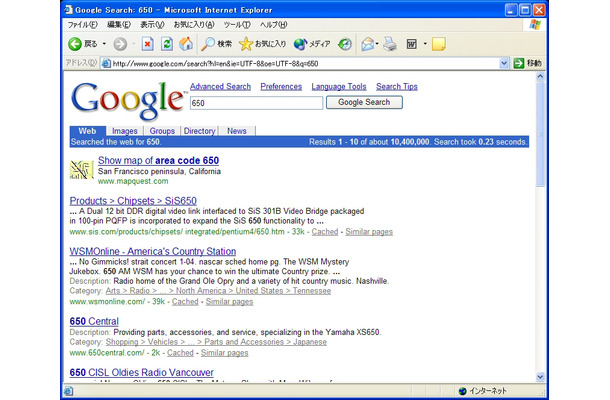Open Products > Chipsets > SiS650 result
Viewport: 610px width, 400px height.
(133, 201)
